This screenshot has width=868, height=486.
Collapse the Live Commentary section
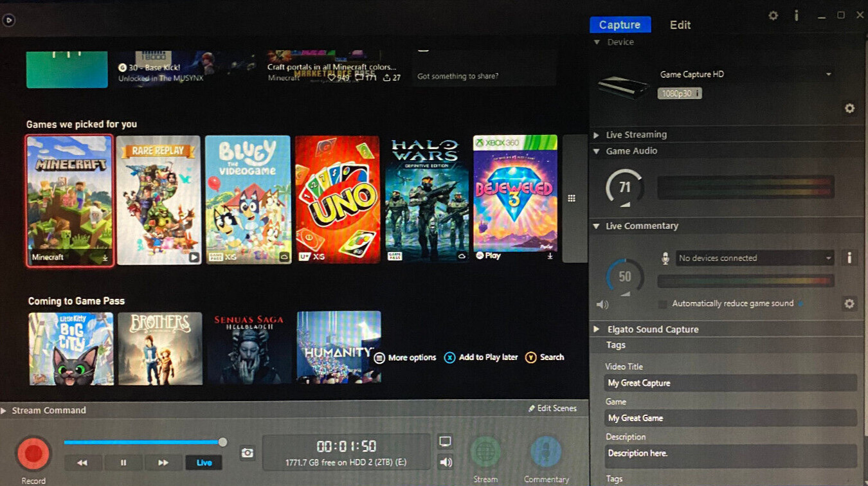tap(597, 226)
